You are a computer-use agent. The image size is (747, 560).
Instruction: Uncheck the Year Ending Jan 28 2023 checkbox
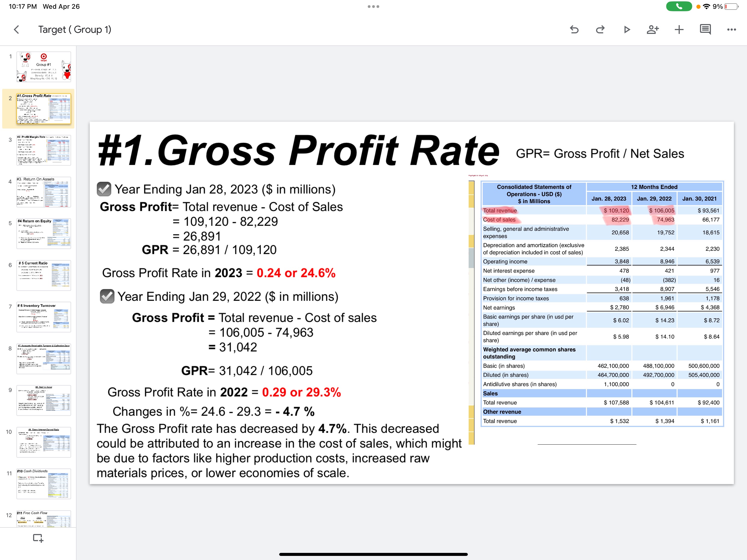click(x=104, y=189)
